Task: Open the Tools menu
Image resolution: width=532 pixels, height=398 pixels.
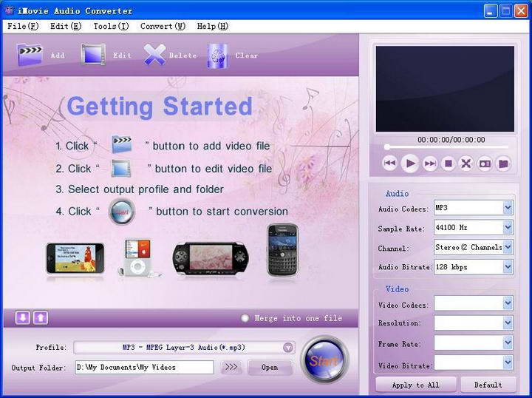Action: click(x=112, y=26)
